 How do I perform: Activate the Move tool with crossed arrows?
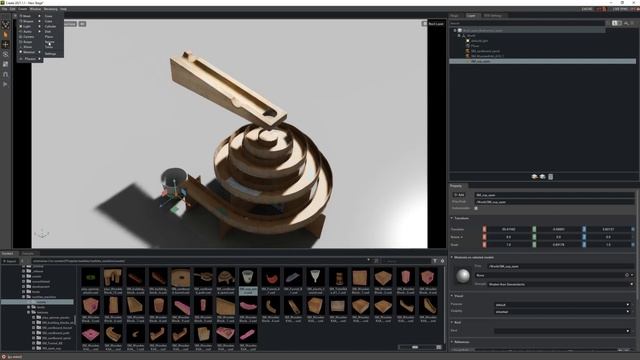5,44
